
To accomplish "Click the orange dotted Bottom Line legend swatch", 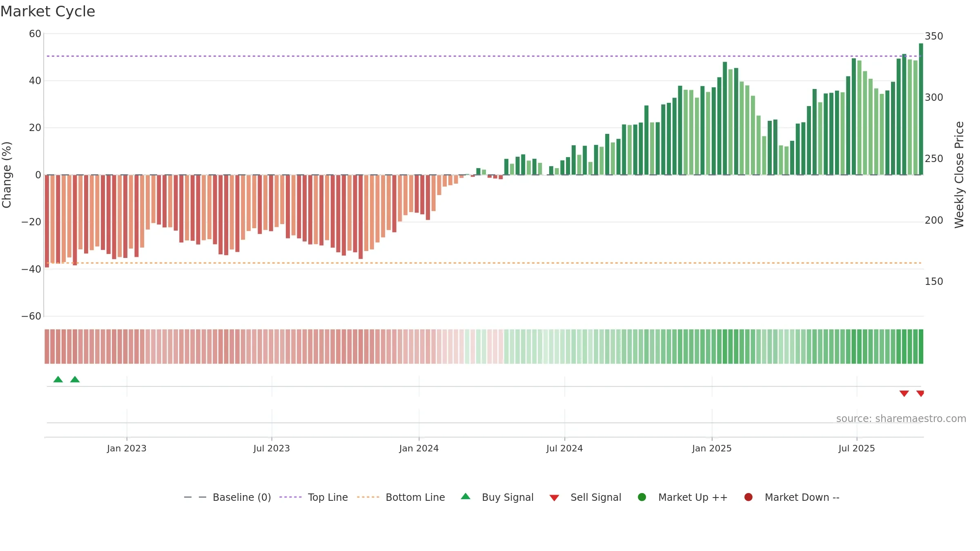I will (x=368, y=497).
